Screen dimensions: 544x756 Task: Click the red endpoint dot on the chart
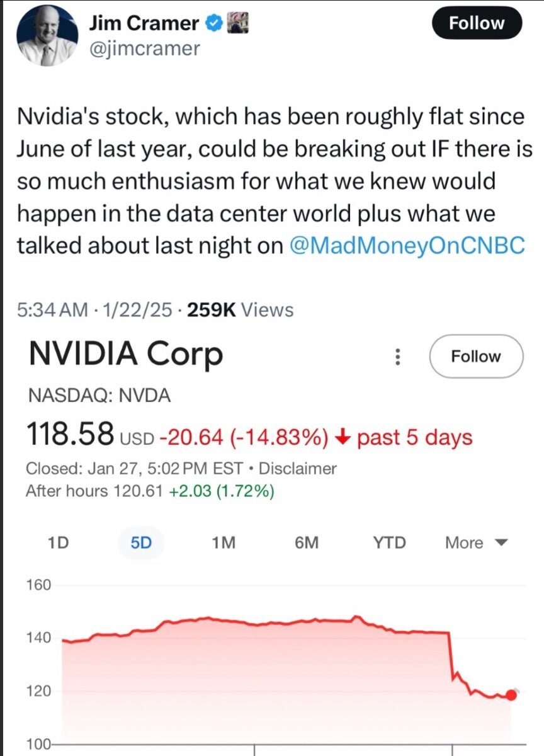(x=511, y=695)
